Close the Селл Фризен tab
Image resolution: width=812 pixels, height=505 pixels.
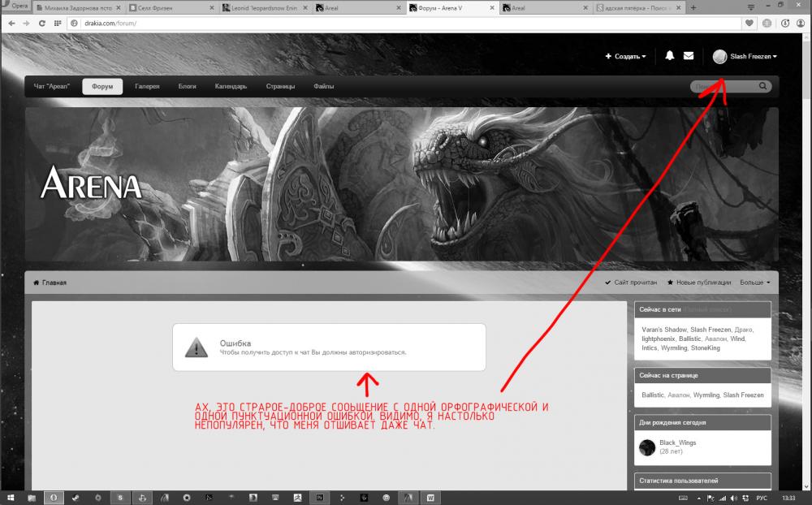[212, 8]
